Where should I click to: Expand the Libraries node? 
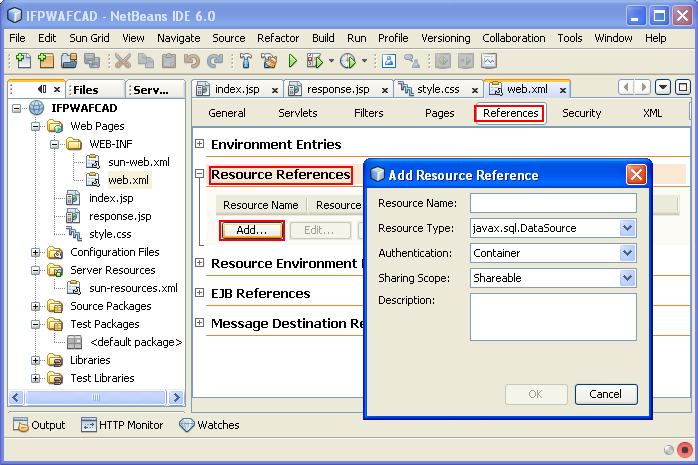point(36,360)
